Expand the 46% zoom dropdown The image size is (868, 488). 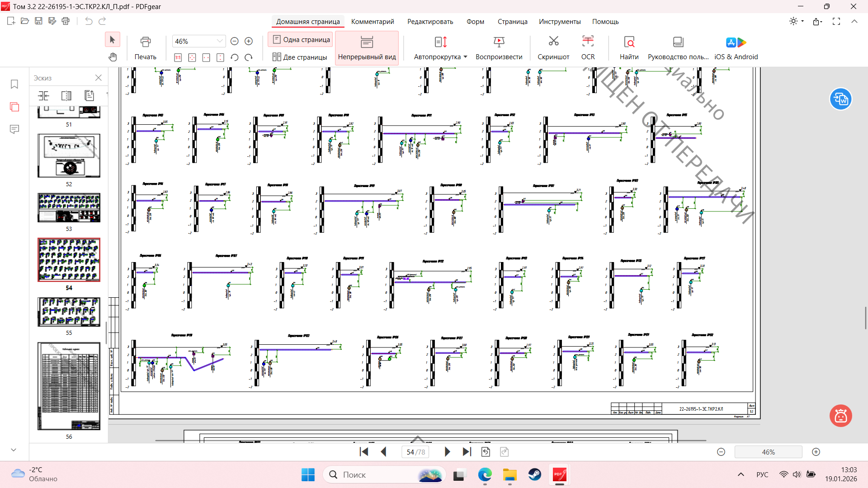pyautogui.click(x=220, y=41)
